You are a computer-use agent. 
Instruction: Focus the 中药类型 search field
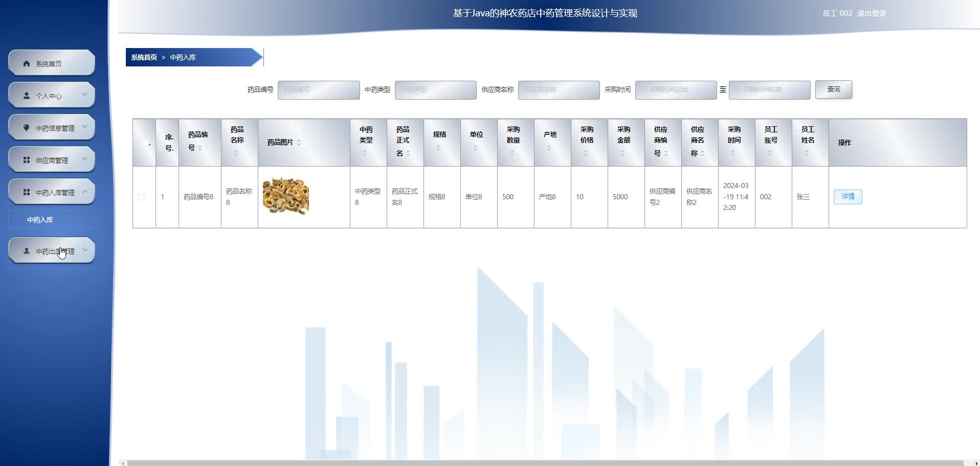(x=436, y=90)
